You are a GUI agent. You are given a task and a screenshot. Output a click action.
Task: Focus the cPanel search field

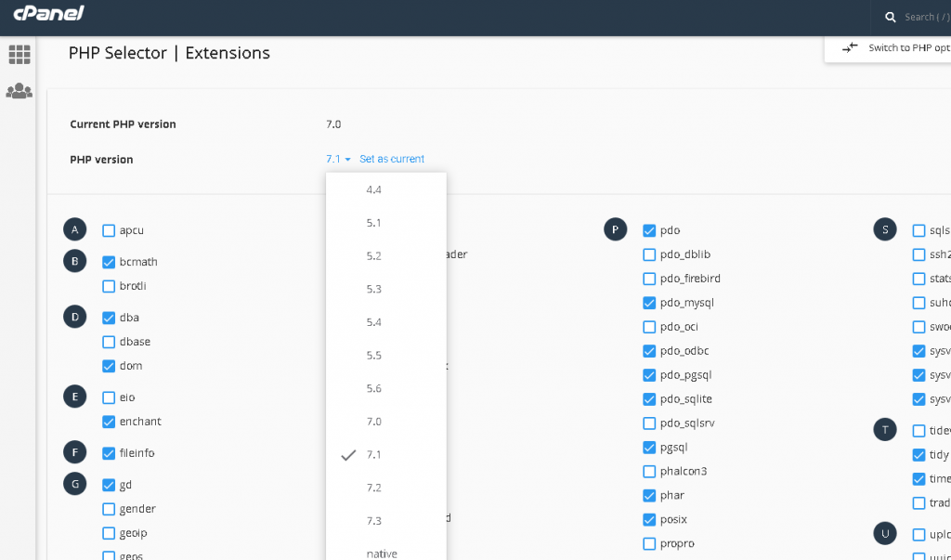(x=924, y=17)
